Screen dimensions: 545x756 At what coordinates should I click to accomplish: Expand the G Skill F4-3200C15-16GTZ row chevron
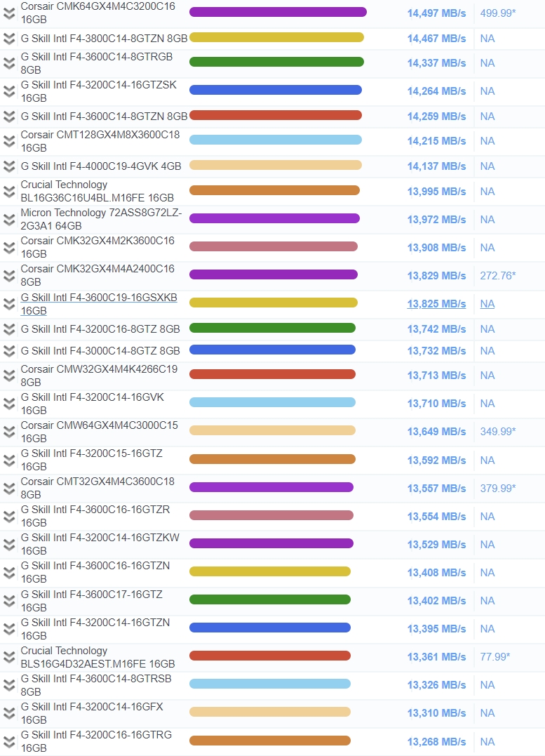(9, 460)
